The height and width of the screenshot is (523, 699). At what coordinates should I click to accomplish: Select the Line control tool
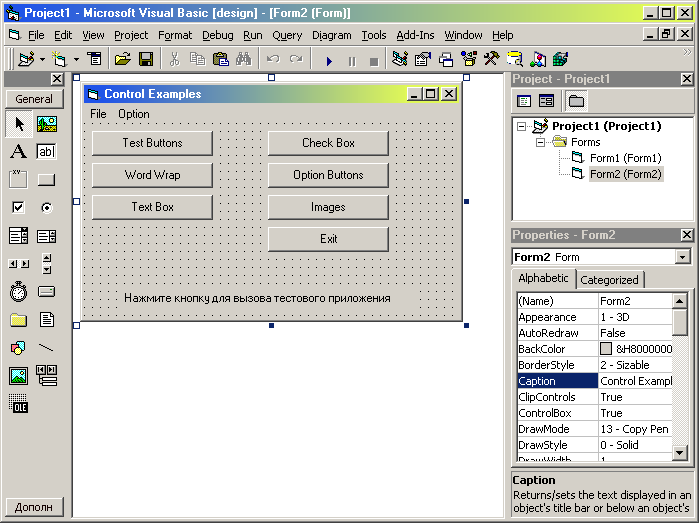[x=47, y=347]
